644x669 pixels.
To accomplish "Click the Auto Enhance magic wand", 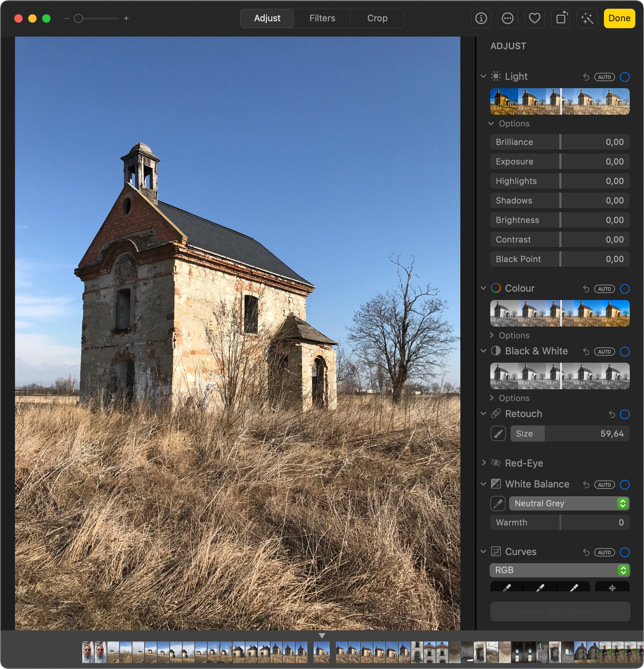I will [587, 18].
